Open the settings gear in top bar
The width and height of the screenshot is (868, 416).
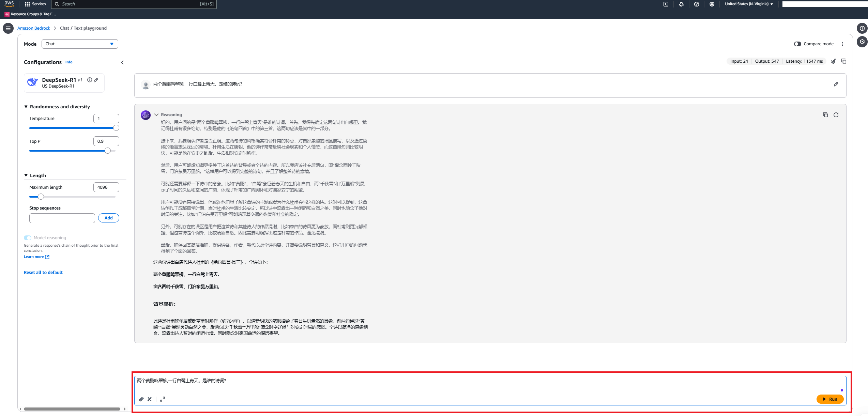click(x=712, y=4)
